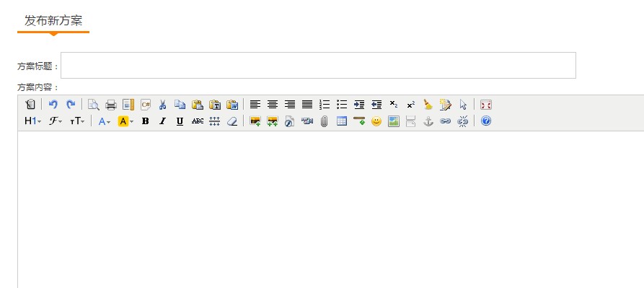Click the print icon in toolbar
This screenshot has height=288, width=644.
(x=111, y=105)
